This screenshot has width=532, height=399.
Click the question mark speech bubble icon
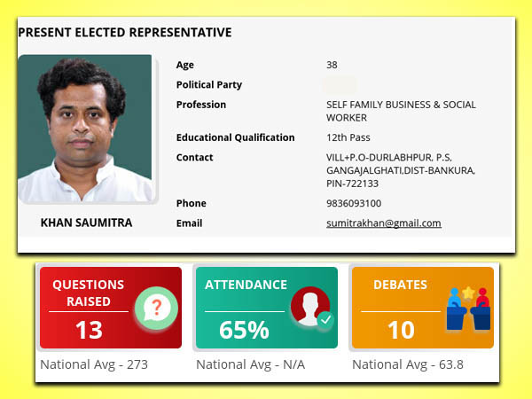click(x=156, y=309)
